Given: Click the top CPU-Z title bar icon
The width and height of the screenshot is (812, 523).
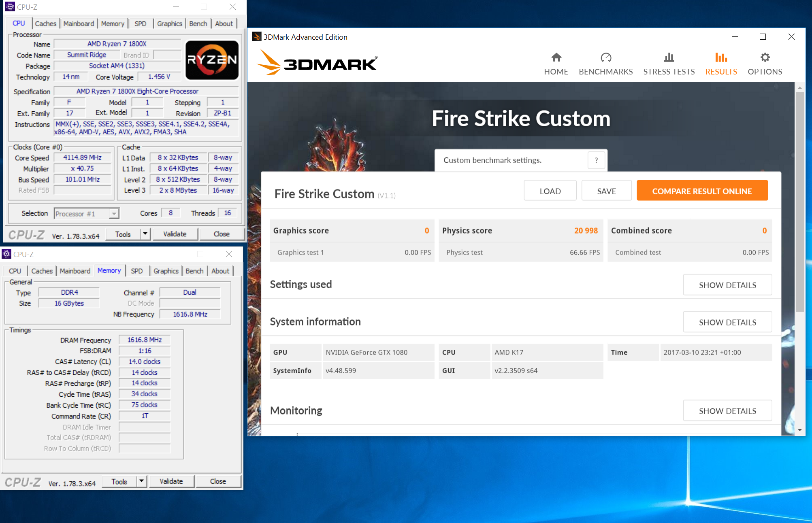Looking at the screenshot, I should tap(10, 7).
